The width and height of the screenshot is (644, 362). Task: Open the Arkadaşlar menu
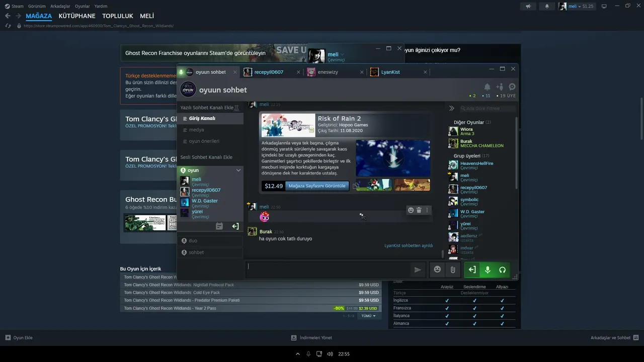coord(60,6)
